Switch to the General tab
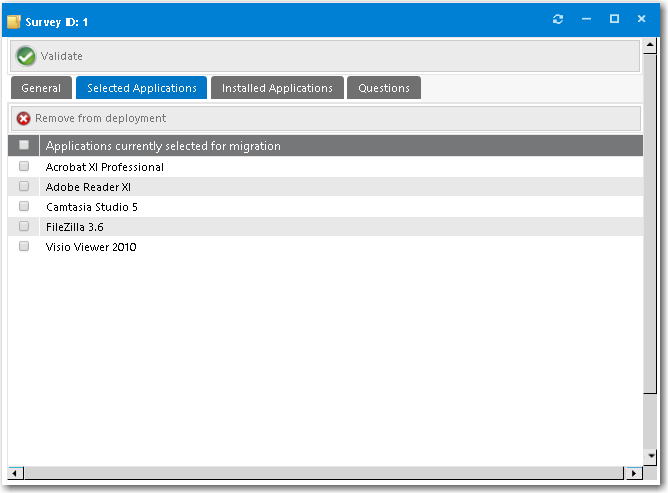This screenshot has width=668, height=493. [x=41, y=88]
